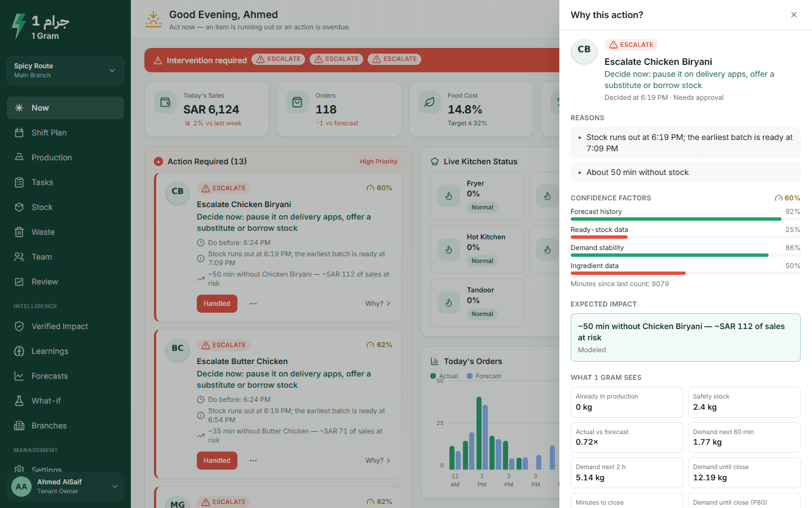Viewport: 812px width, 508px height.
Task: Click the Today's Sales wallet icon
Action: coord(165,102)
